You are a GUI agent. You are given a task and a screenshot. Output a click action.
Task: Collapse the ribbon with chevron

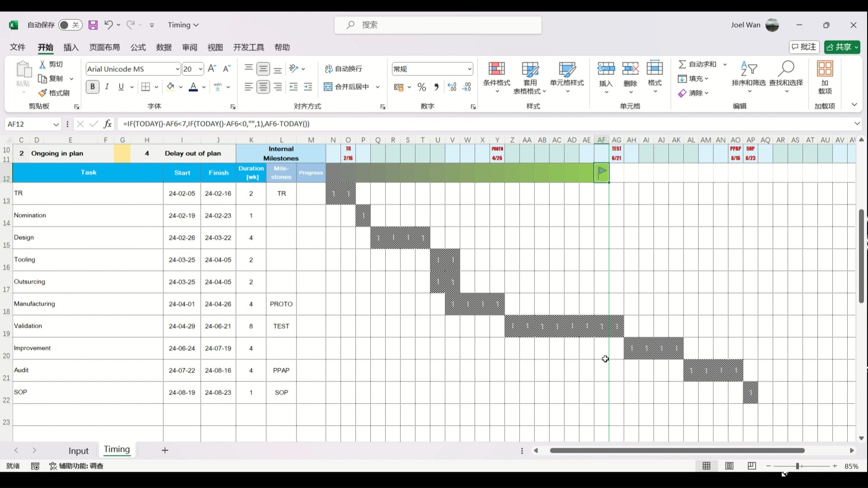[854, 105]
